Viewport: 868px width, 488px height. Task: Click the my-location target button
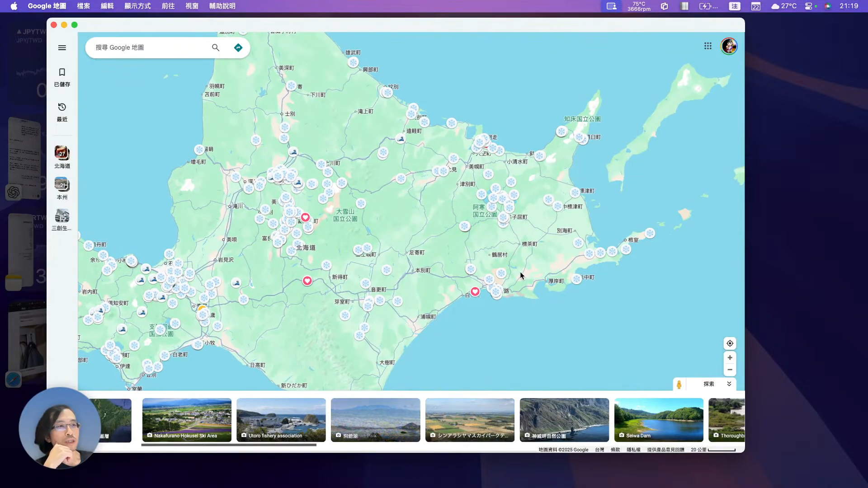pos(730,343)
